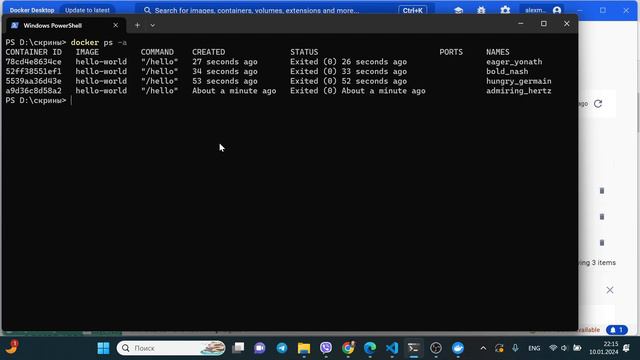This screenshot has height=360, width=640.
Task: Click container ID 5539aa36d43e
Action: coord(33,81)
